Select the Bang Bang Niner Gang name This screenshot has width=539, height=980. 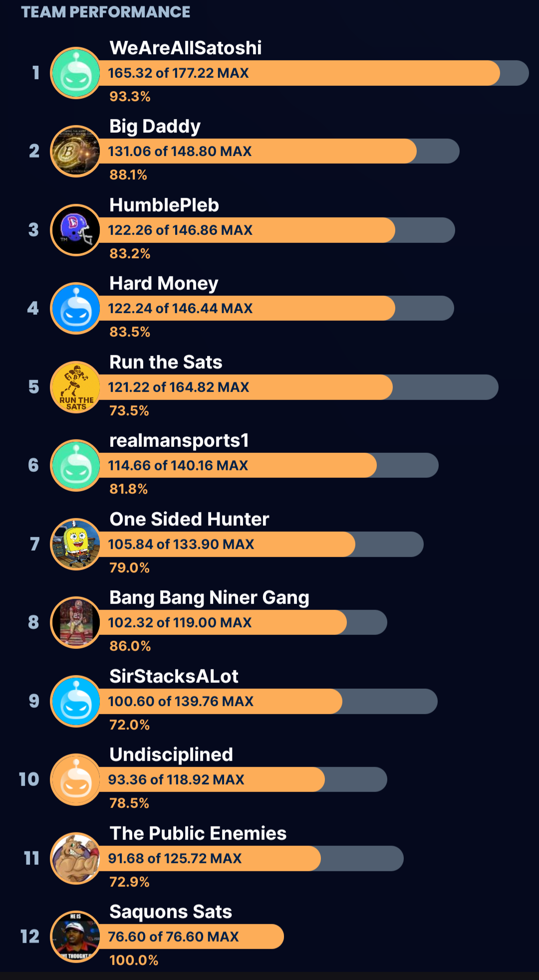click(209, 597)
